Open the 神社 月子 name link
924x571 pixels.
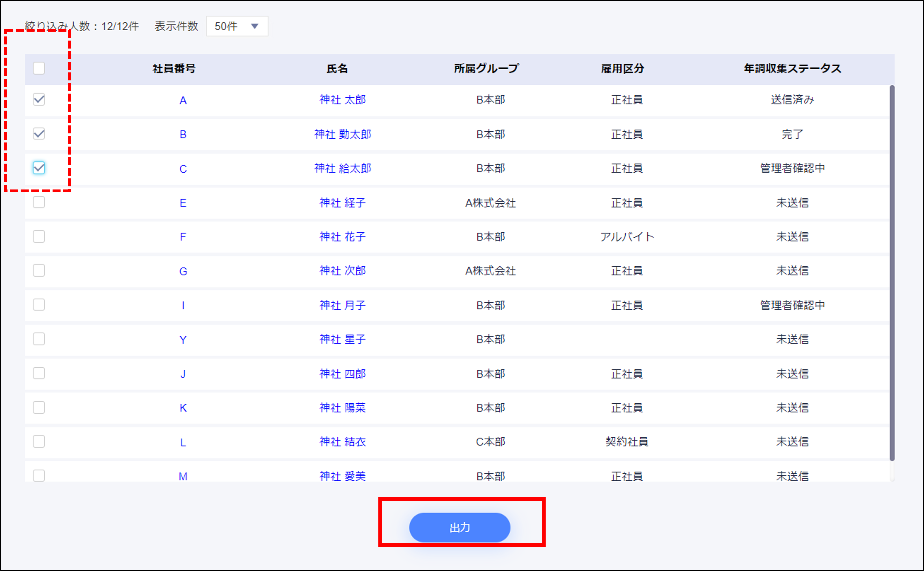coord(342,305)
